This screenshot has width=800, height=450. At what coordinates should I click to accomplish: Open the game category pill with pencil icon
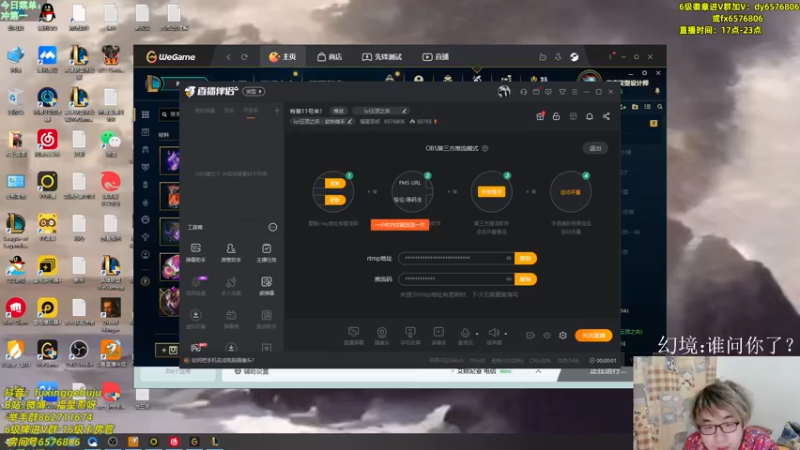[381, 111]
